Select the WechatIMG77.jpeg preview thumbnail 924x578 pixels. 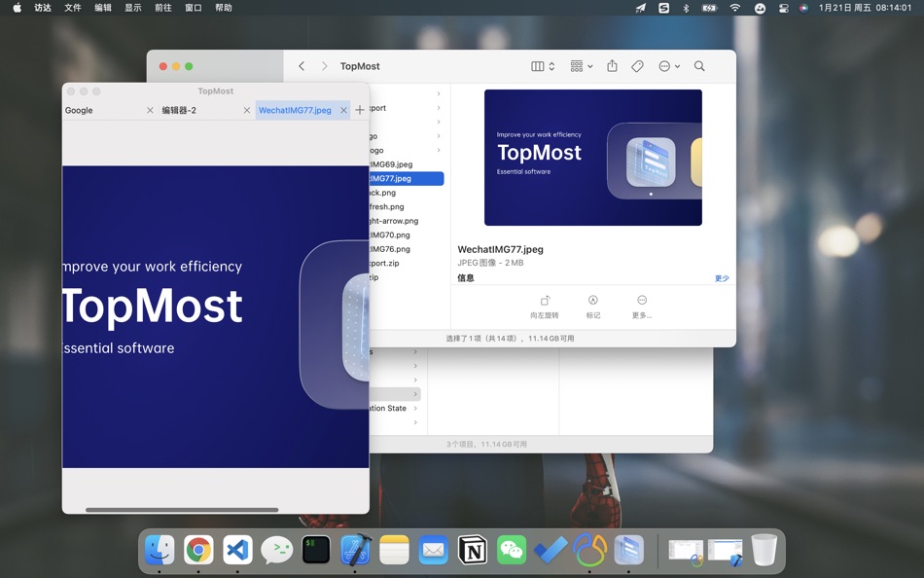pos(592,157)
